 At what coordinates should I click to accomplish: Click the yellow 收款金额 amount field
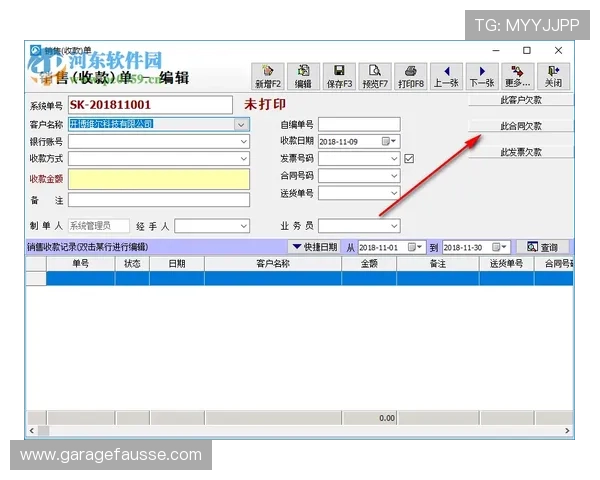tap(159, 179)
